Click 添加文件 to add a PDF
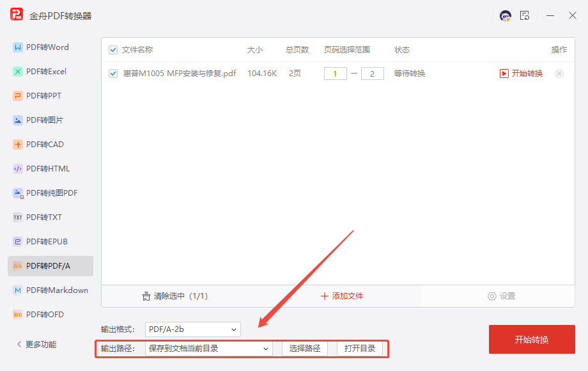 point(342,296)
